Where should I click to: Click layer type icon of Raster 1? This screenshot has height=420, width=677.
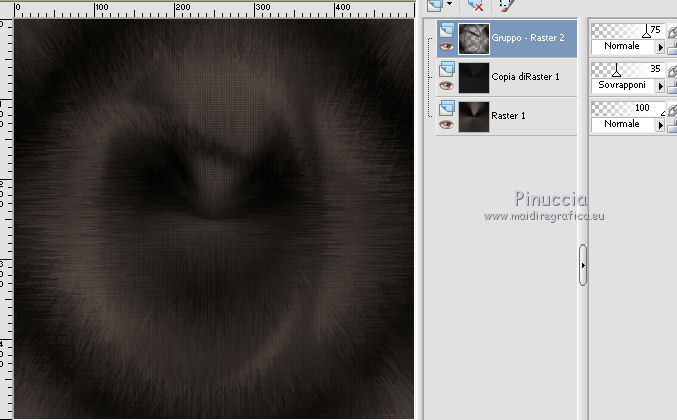(446, 108)
